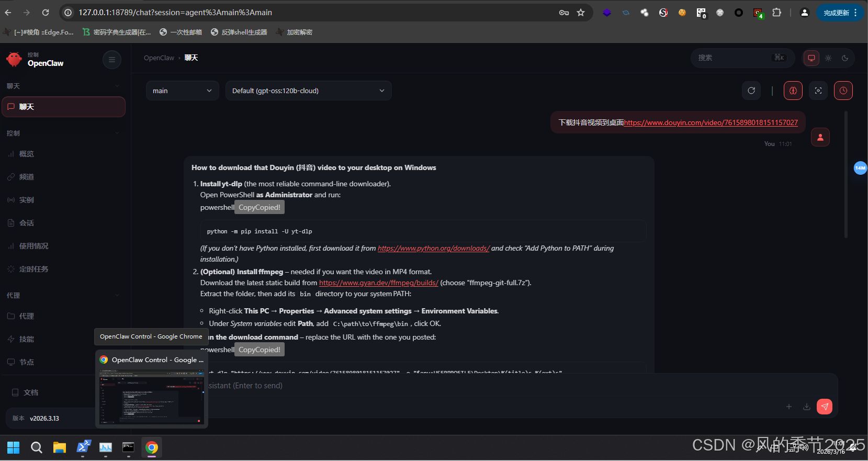Click the download export icon in composer
The image size is (868, 461).
pyautogui.click(x=807, y=407)
